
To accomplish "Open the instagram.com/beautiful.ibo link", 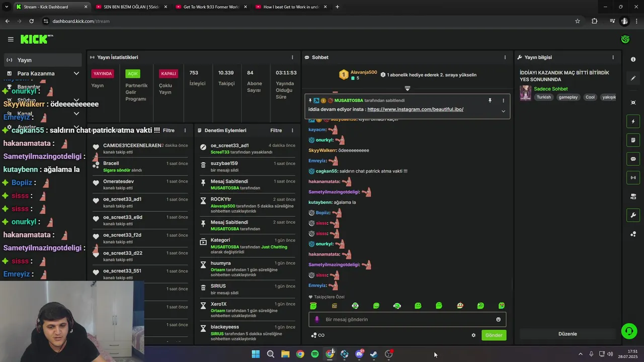I will point(415,109).
